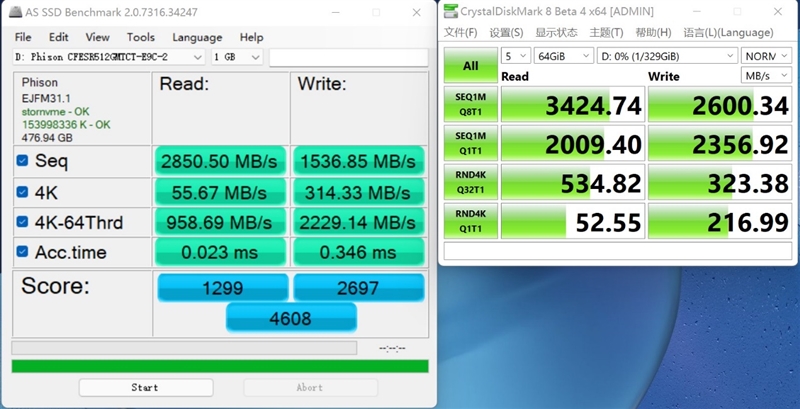Image resolution: width=800 pixels, height=409 pixels.
Task: Open the 设置(S) menu in CrystalDiskMark
Action: [x=506, y=33]
